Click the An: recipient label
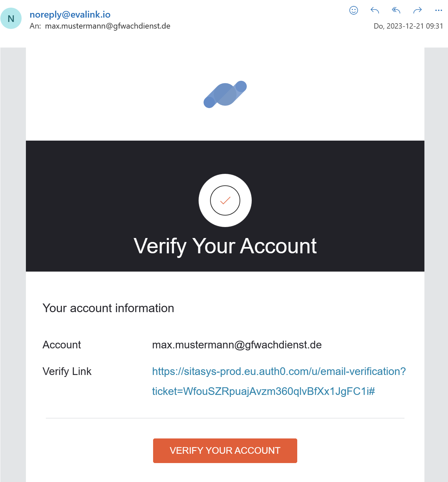Screen dimensions: 448x482 [35, 26]
